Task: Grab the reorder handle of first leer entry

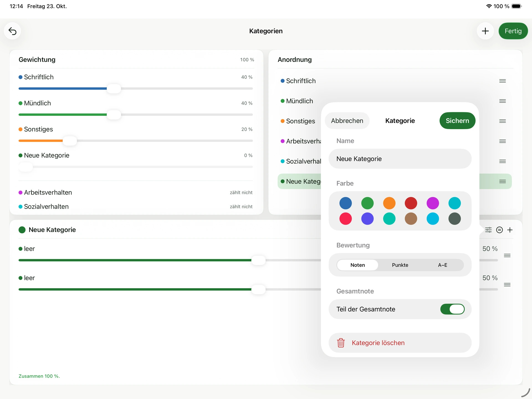Action: click(x=507, y=255)
